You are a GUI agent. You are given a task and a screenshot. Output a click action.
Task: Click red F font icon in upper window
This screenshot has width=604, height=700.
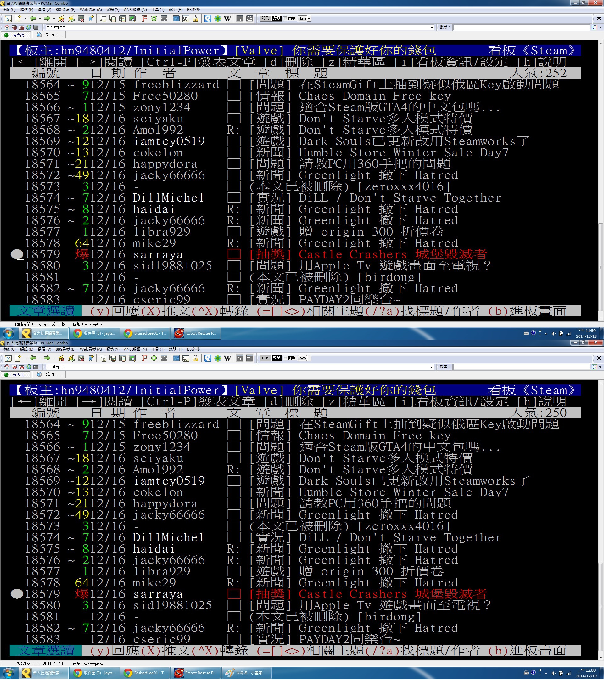tap(144, 19)
